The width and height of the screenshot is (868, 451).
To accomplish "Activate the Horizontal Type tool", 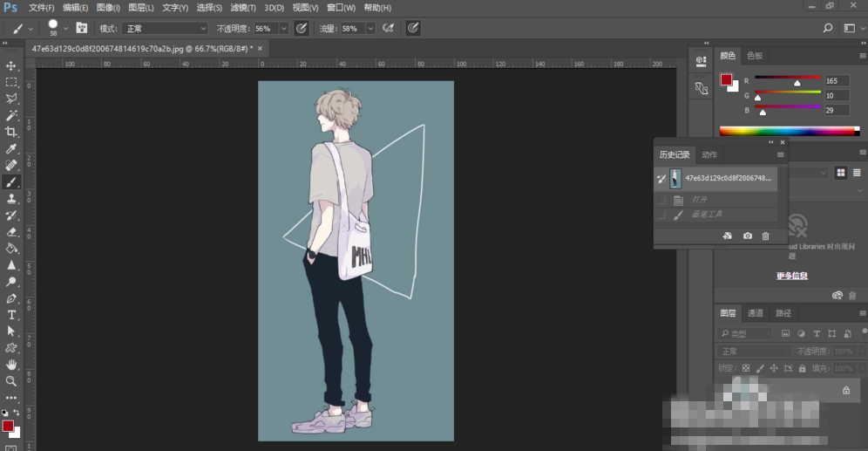I will (x=11, y=315).
